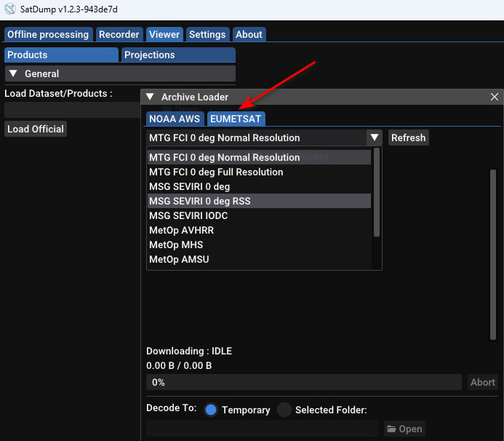Open the Offline processing tab
This screenshot has width=504, height=441.
coord(48,34)
